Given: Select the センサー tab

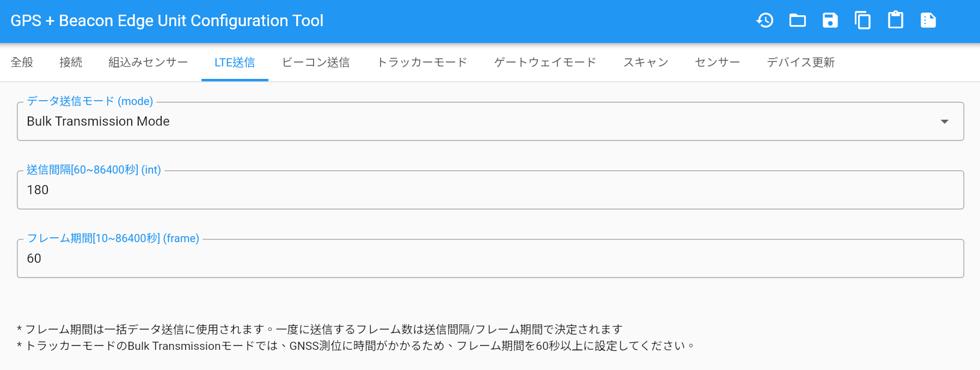Looking at the screenshot, I should pos(718,63).
